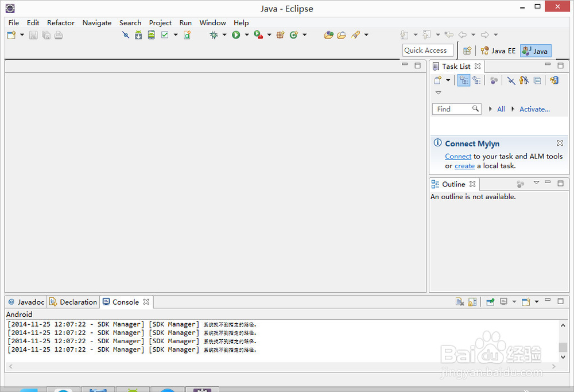574x392 pixels.
Task: Toggle Scheduled presentation in Task List
Action: pos(476,80)
